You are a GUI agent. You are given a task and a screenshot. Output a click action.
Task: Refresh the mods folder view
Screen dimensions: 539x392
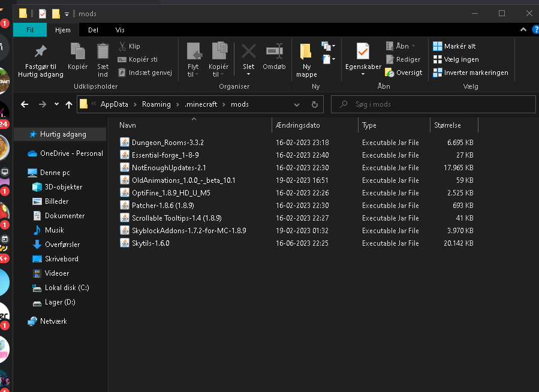(314, 104)
